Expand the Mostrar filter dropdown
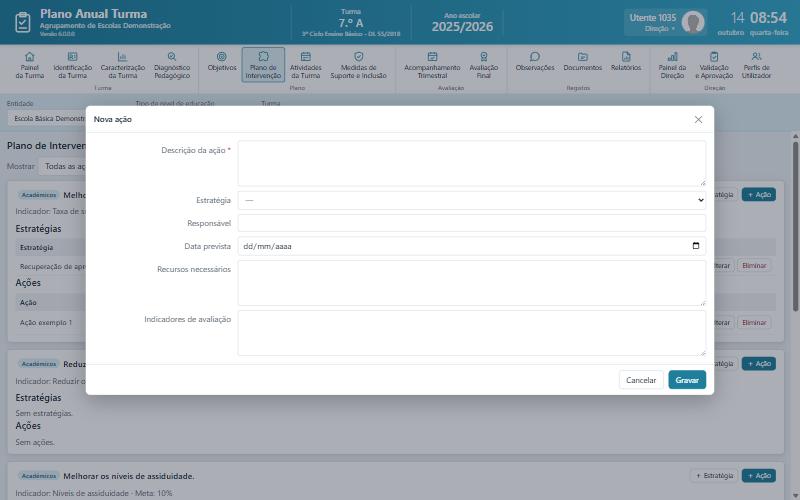Screen dimensions: 800x500 coord(64,166)
